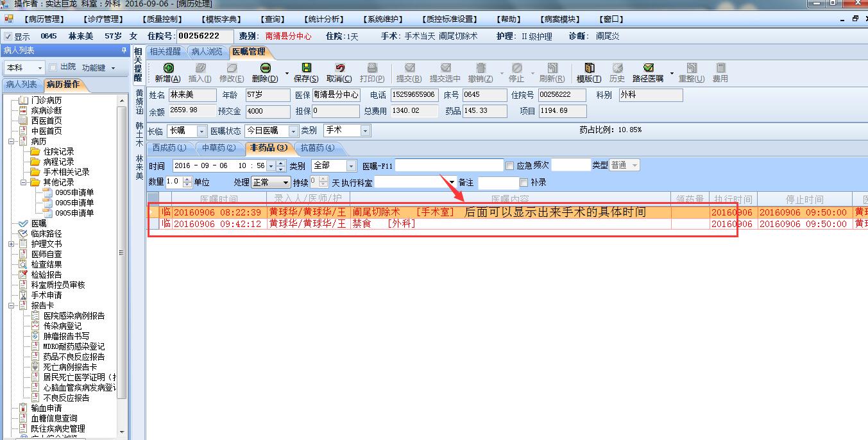Open the 模版(T) template icon
The width and height of the screenshot is (868, 440).
click(x=588, y=68)
